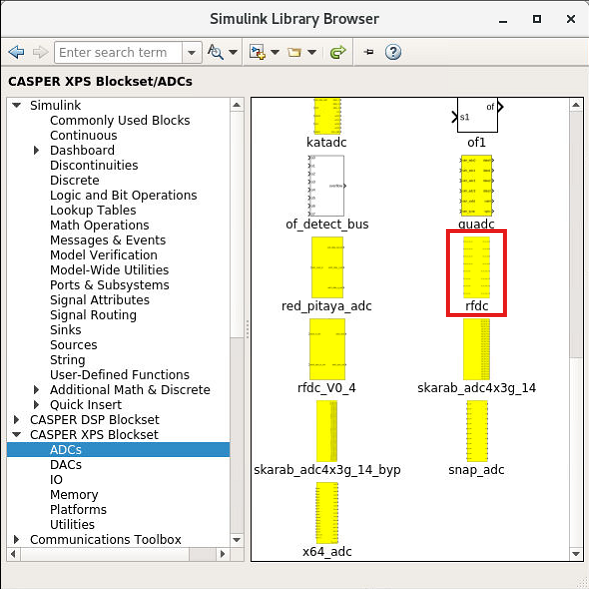Click the green refresh library icon
This screenshot has width=589, height=589.
[337, 52]
